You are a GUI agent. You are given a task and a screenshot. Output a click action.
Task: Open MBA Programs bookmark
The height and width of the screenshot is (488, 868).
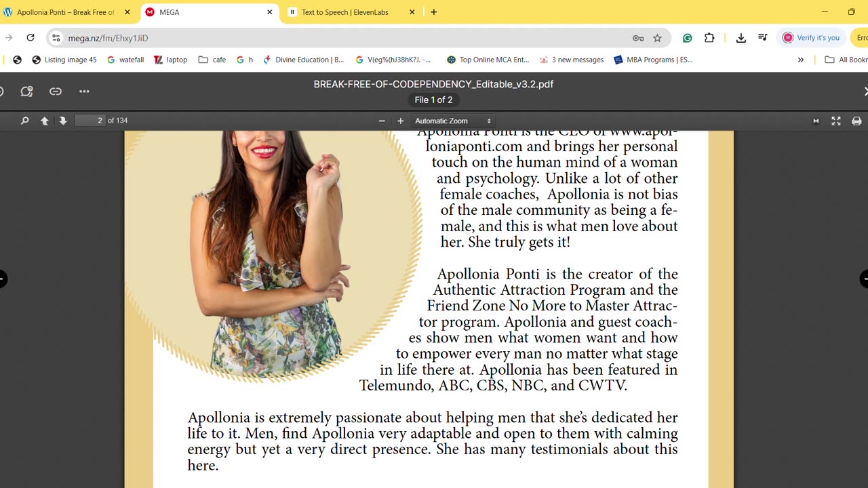pyautogui.click(x=653, y=60)
